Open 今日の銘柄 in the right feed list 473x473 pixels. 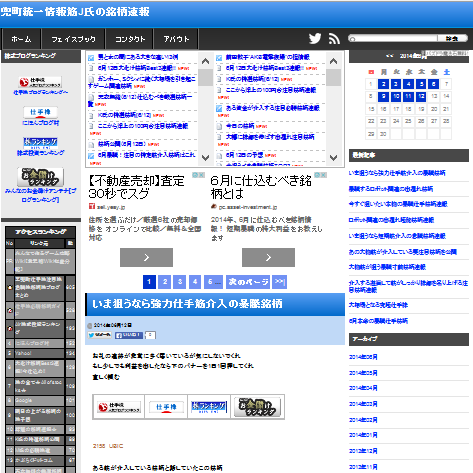pyautogui.click(x=240, y=126)
